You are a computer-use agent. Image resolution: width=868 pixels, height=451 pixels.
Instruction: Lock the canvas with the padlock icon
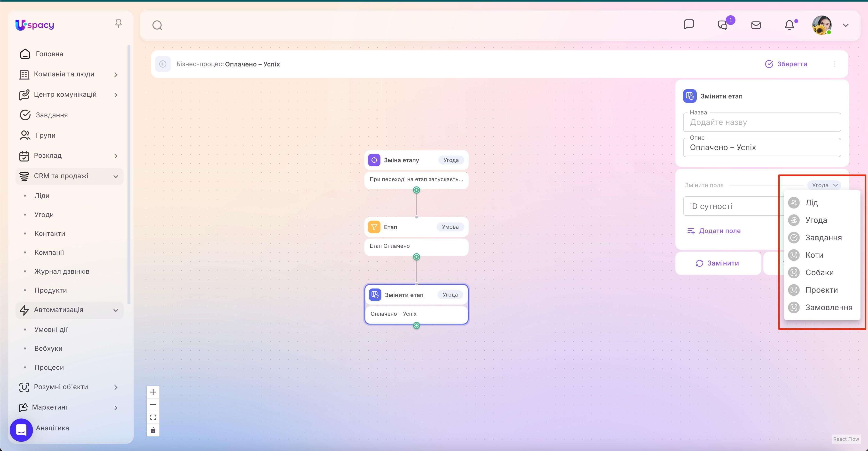[x=153, y=430]
